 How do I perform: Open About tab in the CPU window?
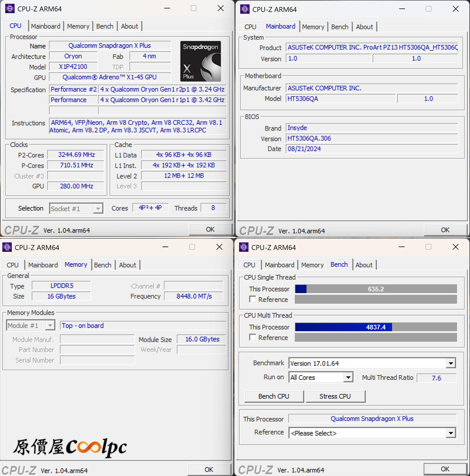click(x=130, y=26)
